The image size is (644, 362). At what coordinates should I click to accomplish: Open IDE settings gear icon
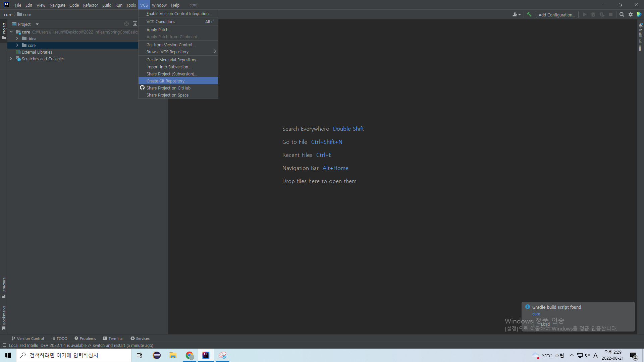pyautogui.click(x=630, y=14)
